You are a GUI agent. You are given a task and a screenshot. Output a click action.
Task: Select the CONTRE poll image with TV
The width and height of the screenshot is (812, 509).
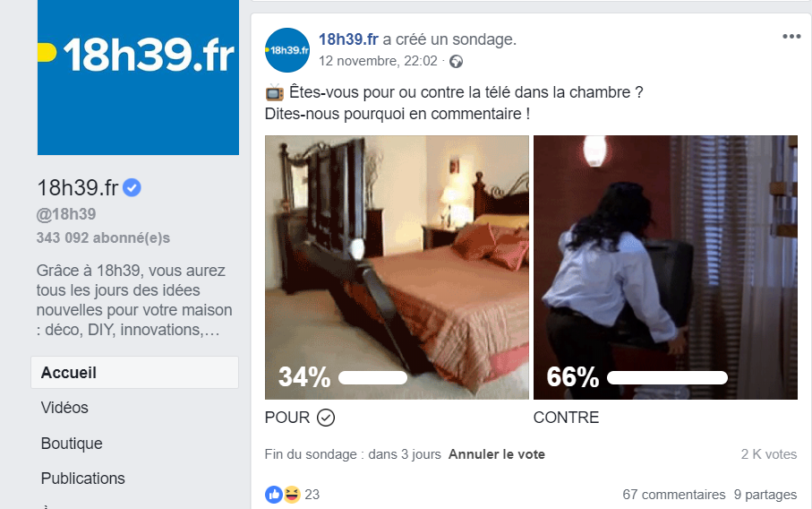(x=665, y=267)
